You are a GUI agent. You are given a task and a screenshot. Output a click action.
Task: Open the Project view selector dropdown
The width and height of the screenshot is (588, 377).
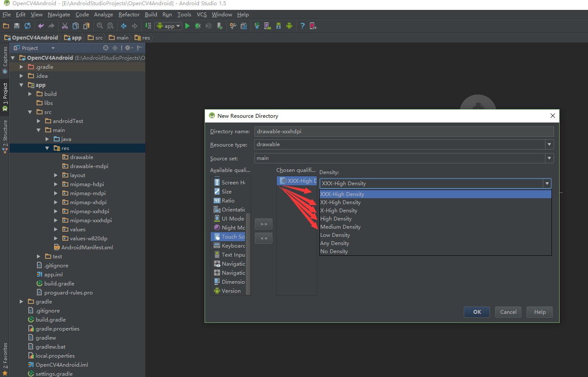tap(35, 48)
